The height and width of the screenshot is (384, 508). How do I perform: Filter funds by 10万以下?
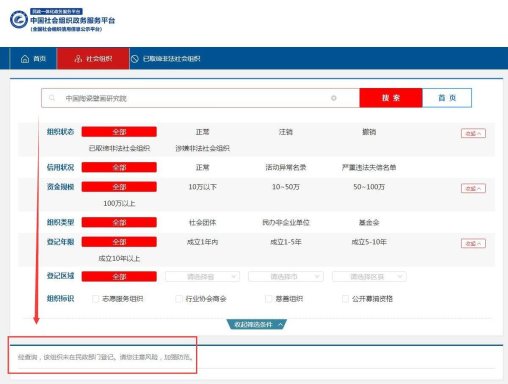[202, 187]
